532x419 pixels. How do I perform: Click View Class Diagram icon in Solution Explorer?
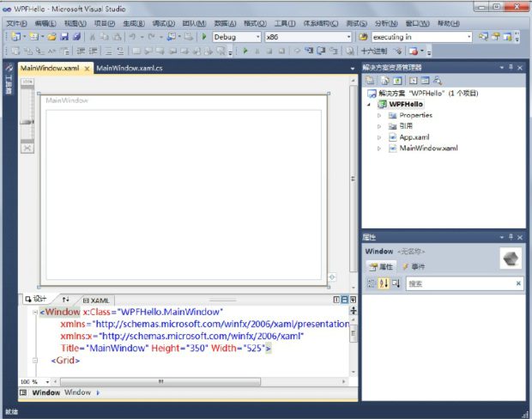(x=438, y=81)
